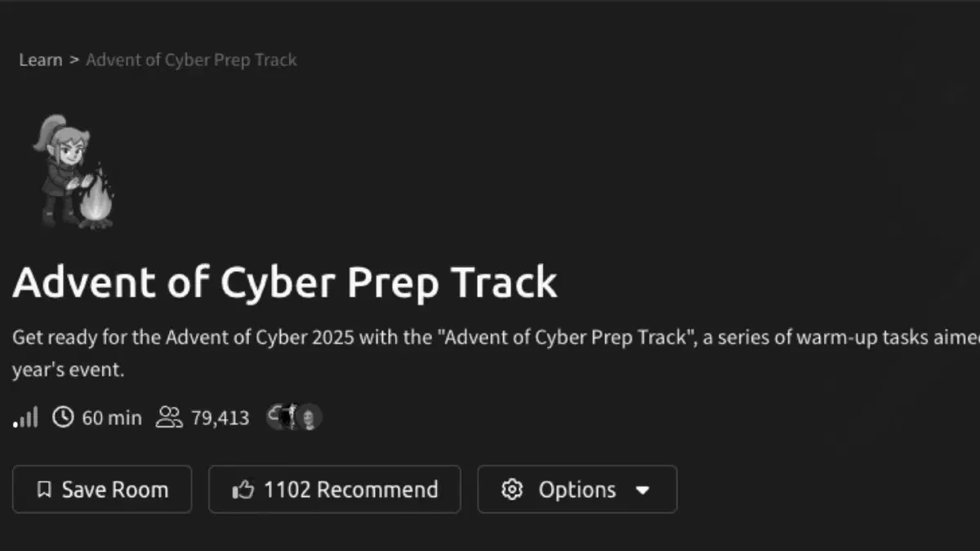Image resolution: width=980 pixels, height=551 pixels.
Task: Click the chevron arrow on Options button
Action: pyautogui.click(x=644, y=490)
